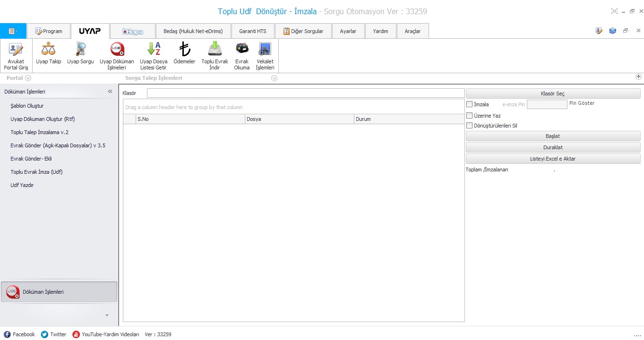The height and width of the screenshot is (340, 644).
Task: Open Udf Yazdır item
Action: 22,185
